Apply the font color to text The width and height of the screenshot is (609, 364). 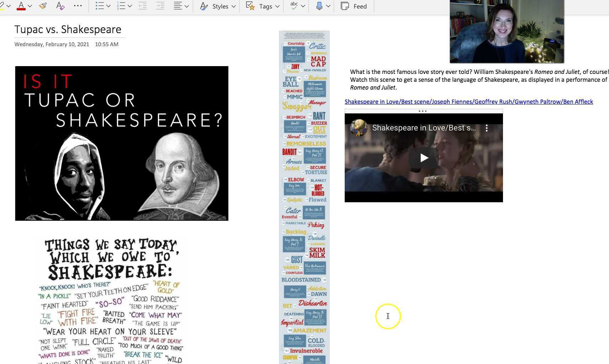pyautogui.click(x=21, y=6)
